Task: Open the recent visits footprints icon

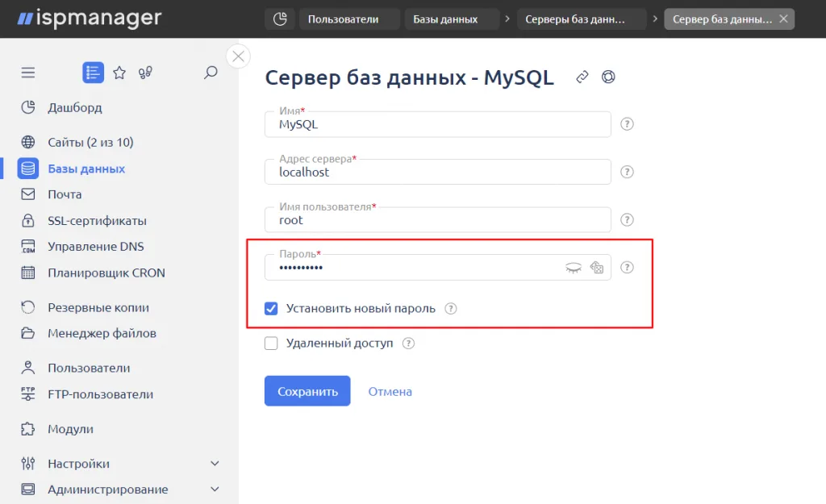Action: click(x=145, y=73)
